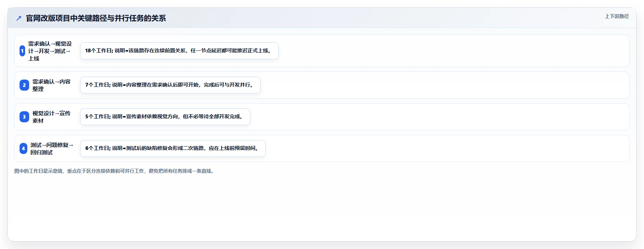
Task: Click the footnote starting 图中的工作日是示意值
Action: pos(115,171)
